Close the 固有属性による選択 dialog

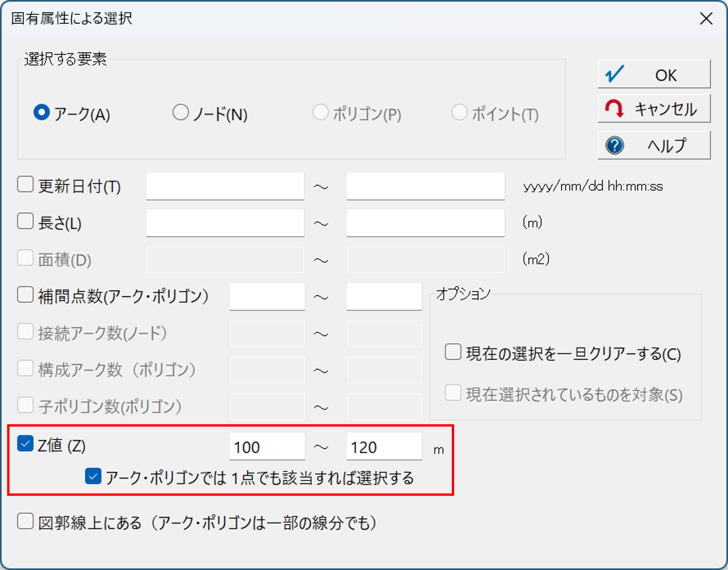click(x=706, y=19)
